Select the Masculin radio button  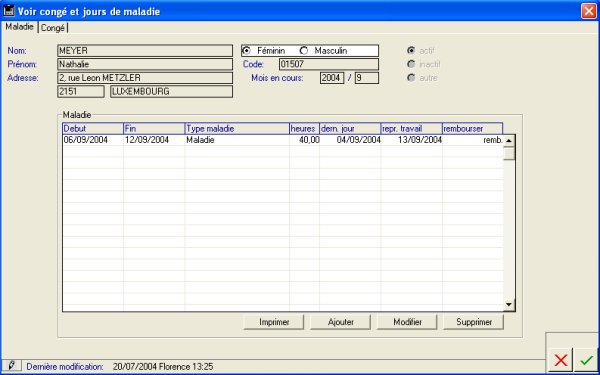pyautogui.click(x=304, y=51)
